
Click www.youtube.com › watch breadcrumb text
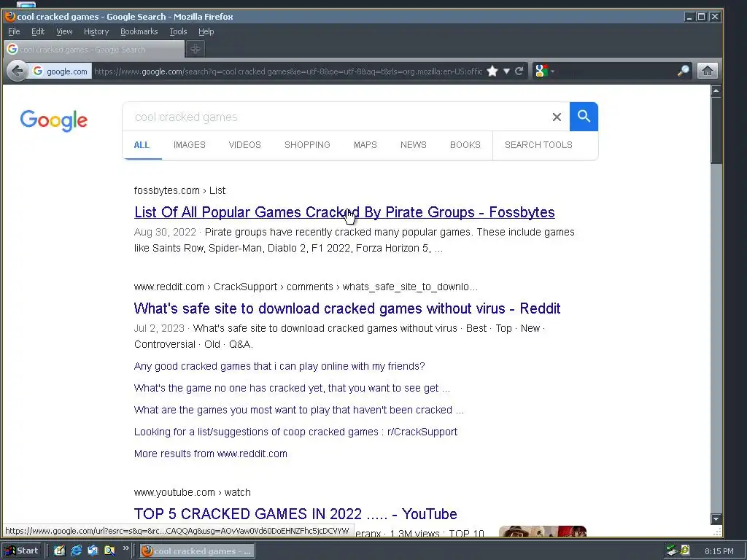193,492
